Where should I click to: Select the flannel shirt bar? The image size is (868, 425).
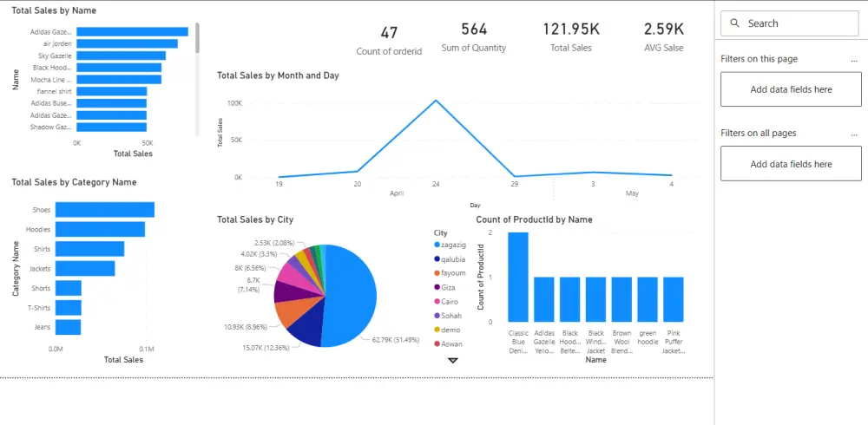(x=112, y=91)
